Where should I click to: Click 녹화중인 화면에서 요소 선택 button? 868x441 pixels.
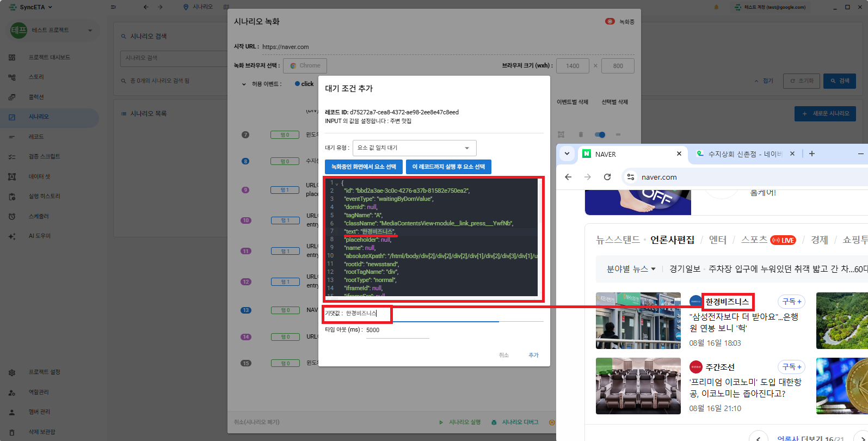click(x=364, y=167)
